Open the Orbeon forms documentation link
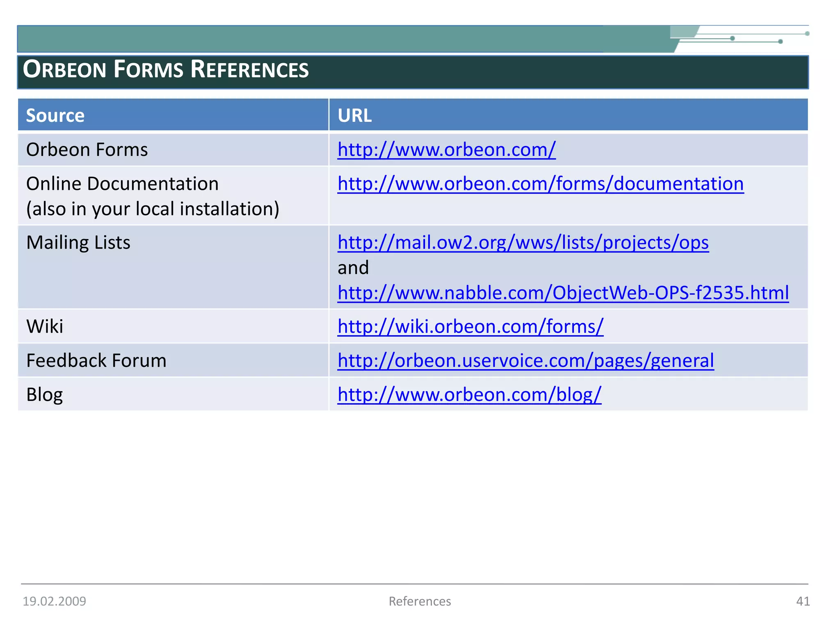840x630 pixels. [x=541, y=184]
